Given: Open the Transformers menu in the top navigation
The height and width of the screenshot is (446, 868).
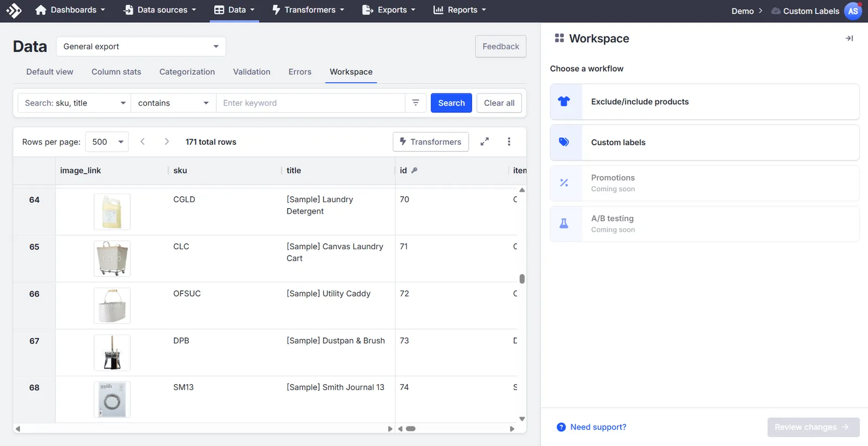Looking at the screenshot, I should tap(308, 10).
